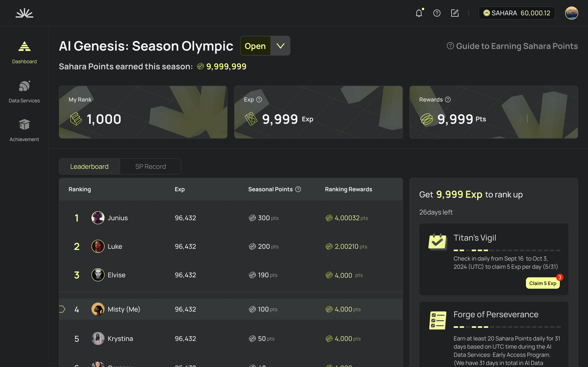Click the edit note icon in header
The height and width of the screenshot is (367, 588).
(x=455, y=13)
